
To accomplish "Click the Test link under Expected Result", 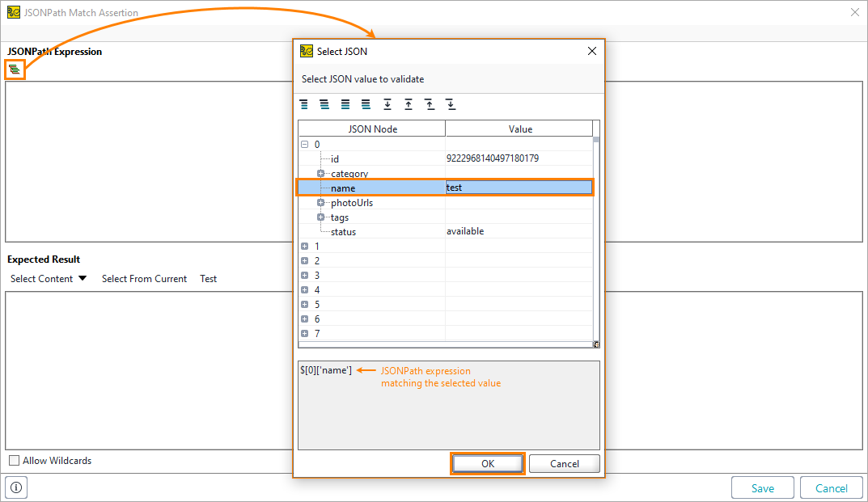I will click(x=208, y=278).
